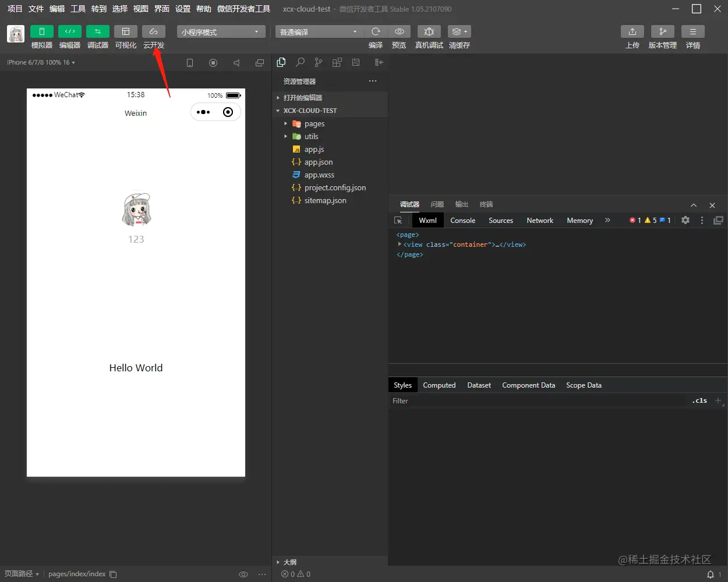Collapse the debugger panel with up chevron
728x582 pixels.
click(694, 205)
